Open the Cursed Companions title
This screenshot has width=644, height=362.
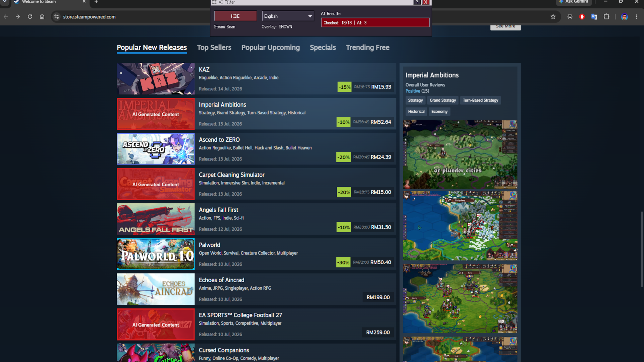click(224, 350)
